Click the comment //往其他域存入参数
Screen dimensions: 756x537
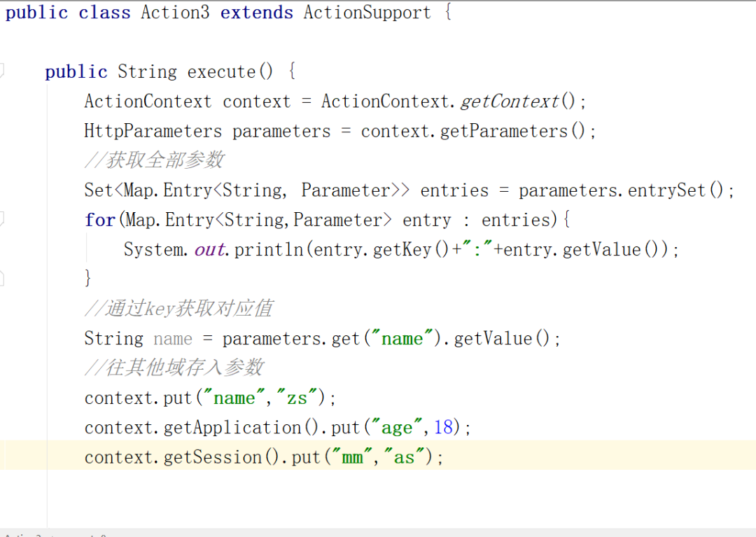click(174, 368)
